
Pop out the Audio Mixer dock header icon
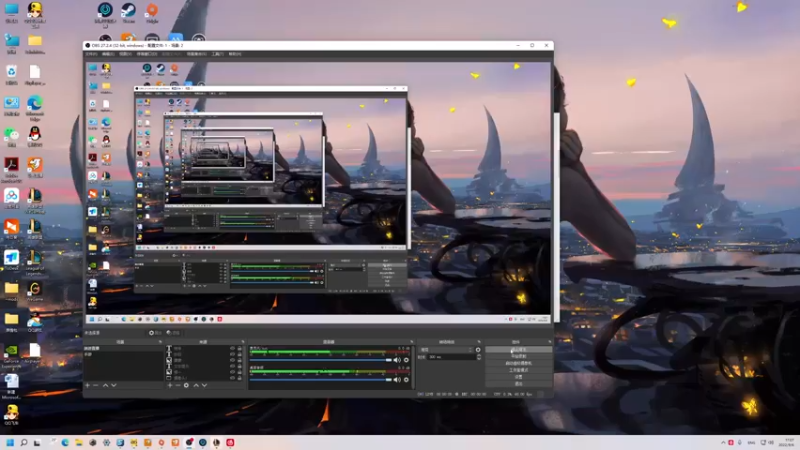[412, 342]
